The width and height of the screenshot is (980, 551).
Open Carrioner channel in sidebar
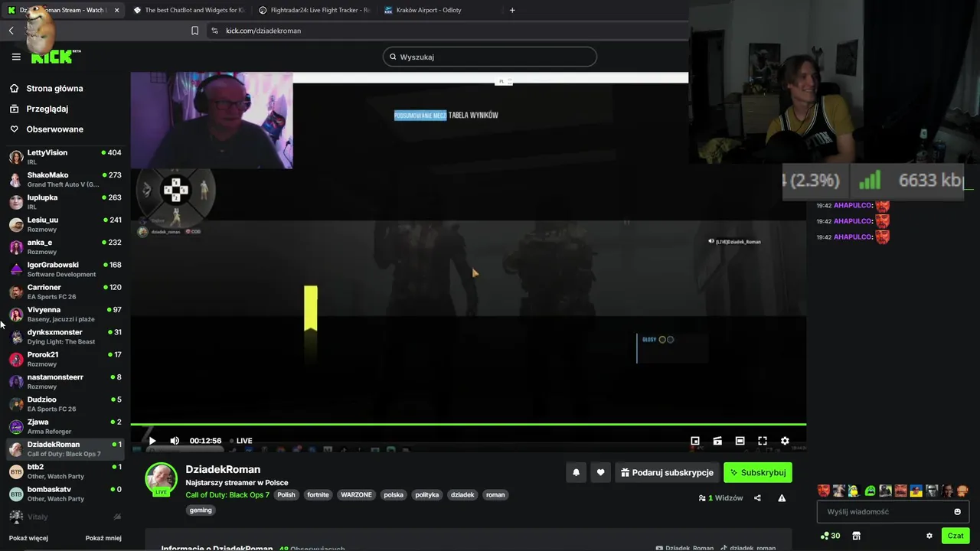(65, 292)
